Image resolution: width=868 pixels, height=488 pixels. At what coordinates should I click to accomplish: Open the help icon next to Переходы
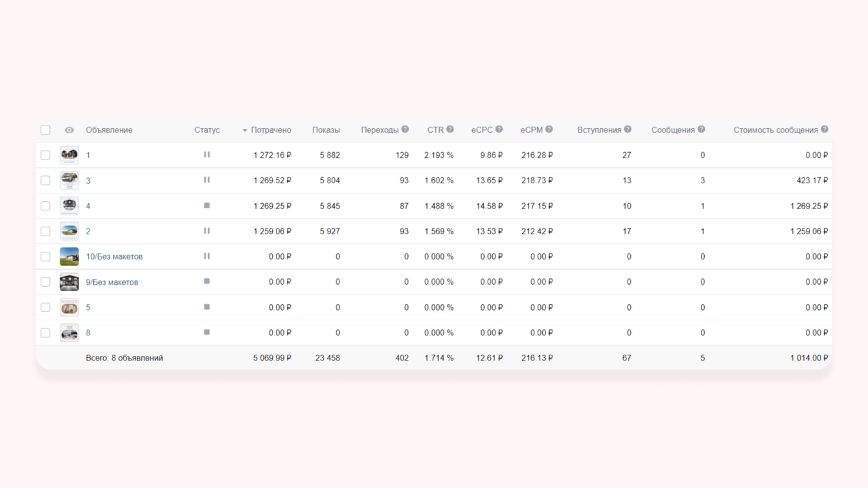tap(405, 129)
